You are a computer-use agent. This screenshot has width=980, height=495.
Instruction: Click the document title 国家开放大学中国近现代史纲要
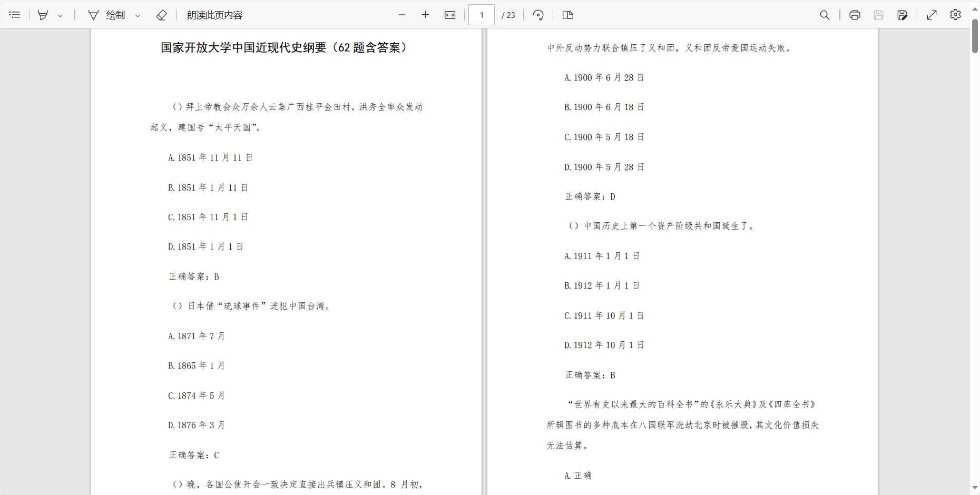[x=243, y=47]
